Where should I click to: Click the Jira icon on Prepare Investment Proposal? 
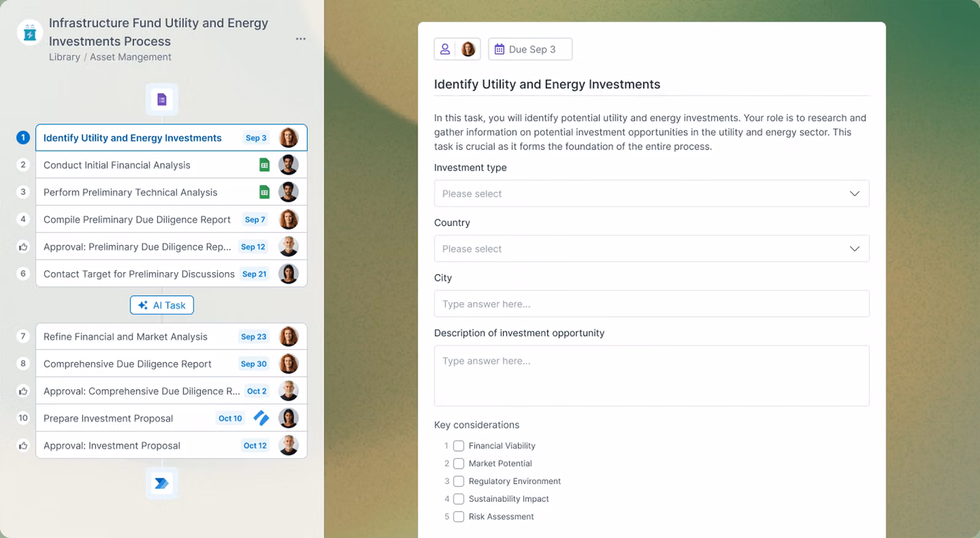(262, 418)
